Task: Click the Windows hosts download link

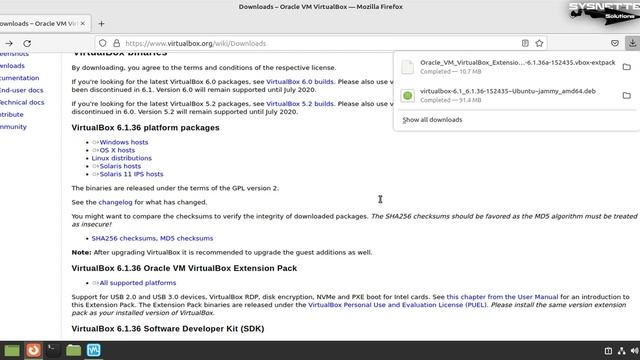Action: coord(124,142)
